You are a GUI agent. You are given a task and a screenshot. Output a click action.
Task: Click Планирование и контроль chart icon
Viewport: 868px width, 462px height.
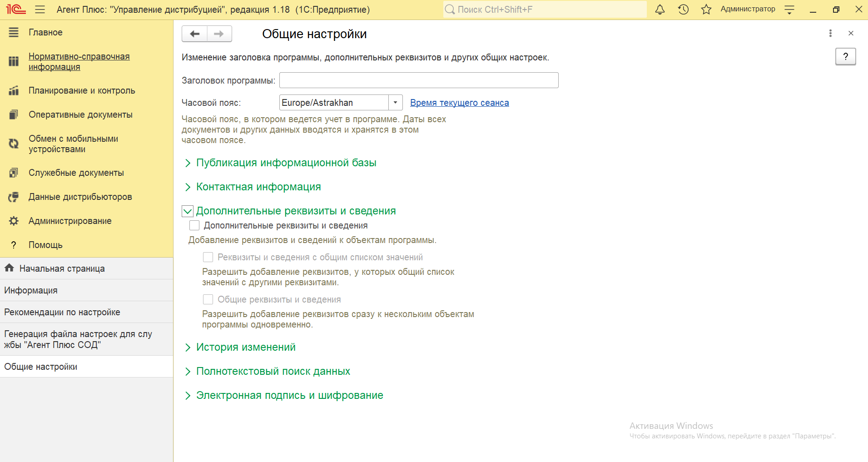click(14, 90)
